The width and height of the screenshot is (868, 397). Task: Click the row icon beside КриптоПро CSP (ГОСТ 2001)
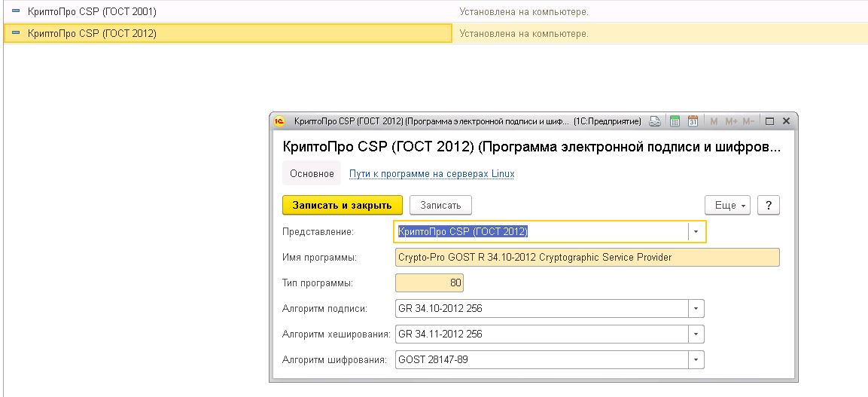pos(16,11)
